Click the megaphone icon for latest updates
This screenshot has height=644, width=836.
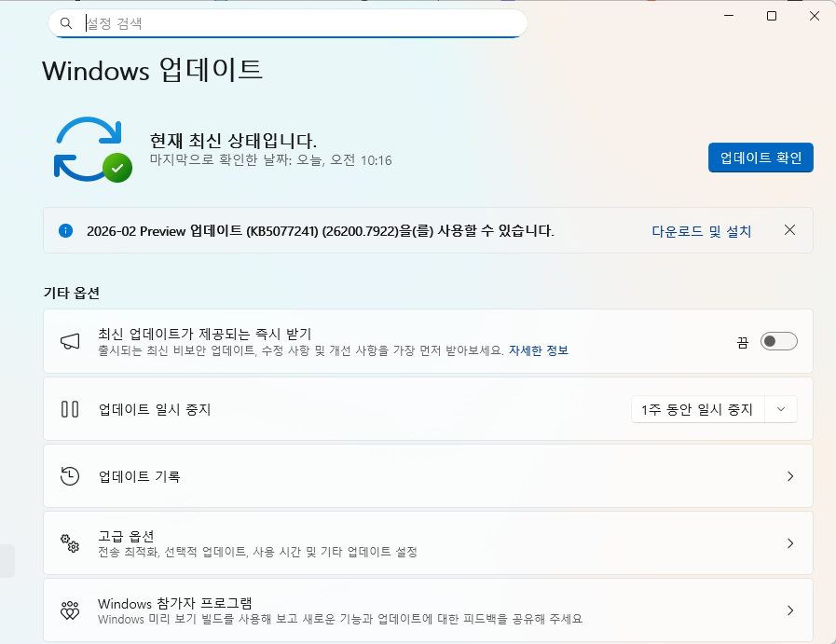tap(70, 341)
